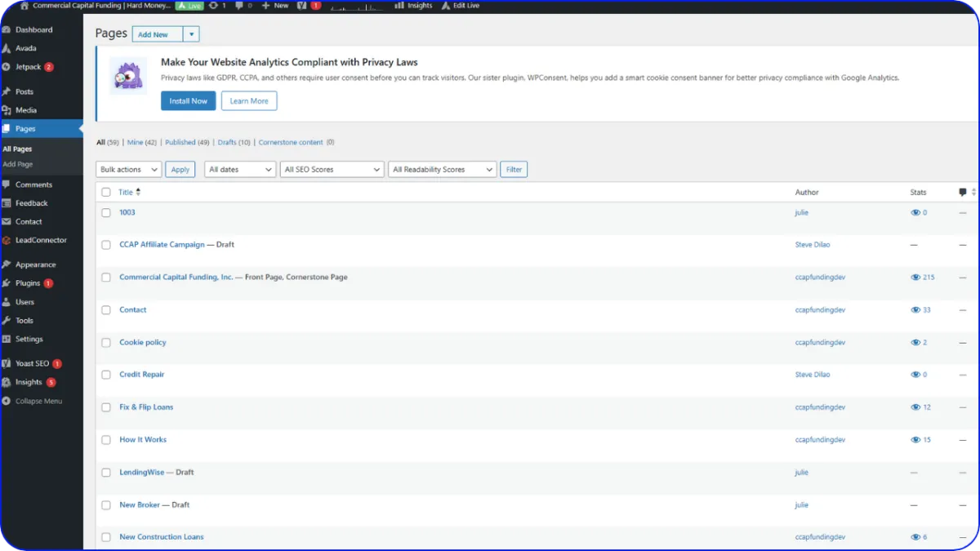This screenshot has width=980, height=551.
Task: Click the Apply bulk action button
Action: pyautogui.click(x=180, y=170)
